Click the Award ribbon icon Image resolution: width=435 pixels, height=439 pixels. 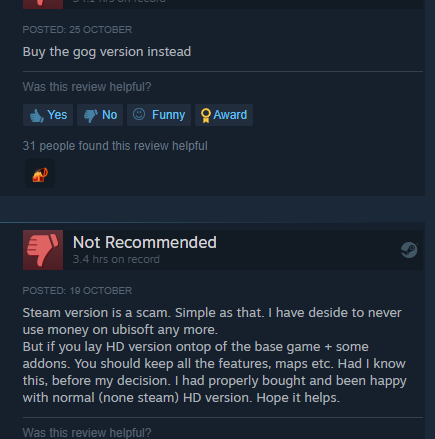206,116
